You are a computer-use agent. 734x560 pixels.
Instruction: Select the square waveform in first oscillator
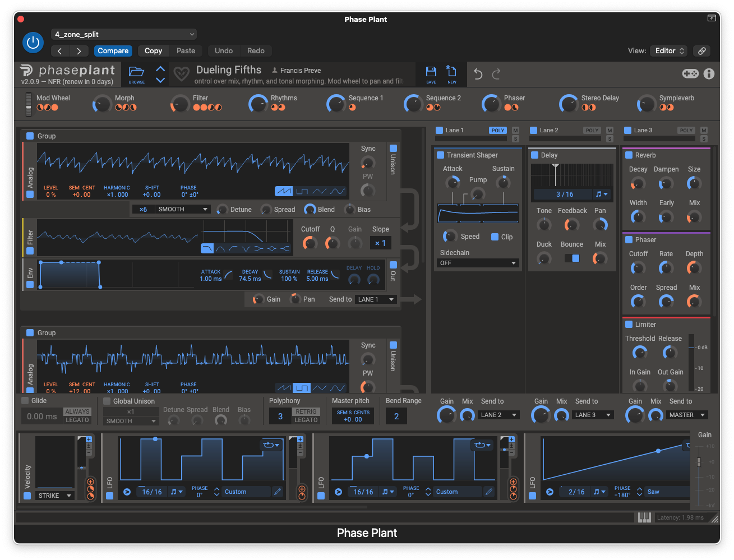302,191
